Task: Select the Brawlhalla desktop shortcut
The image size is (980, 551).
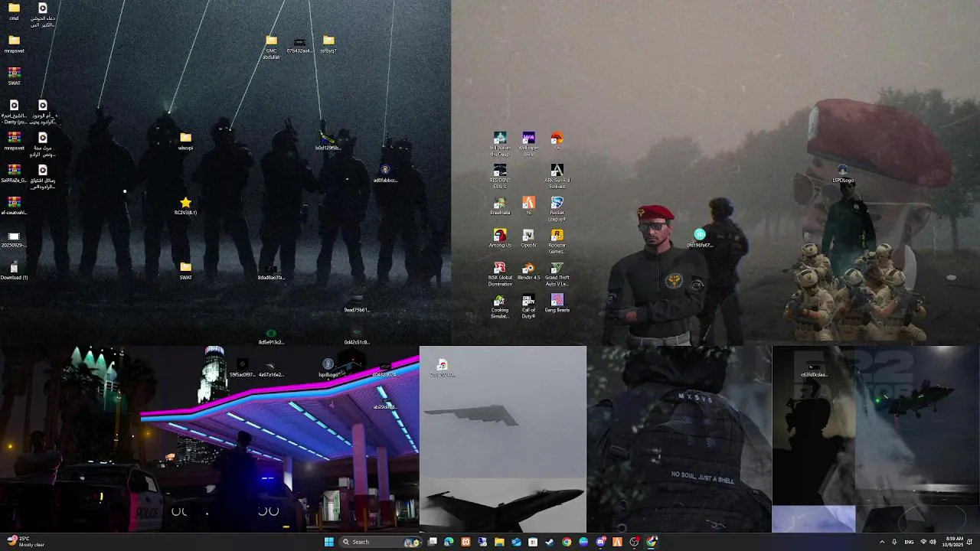Action: pyautogui.click(x=500, y=207)
